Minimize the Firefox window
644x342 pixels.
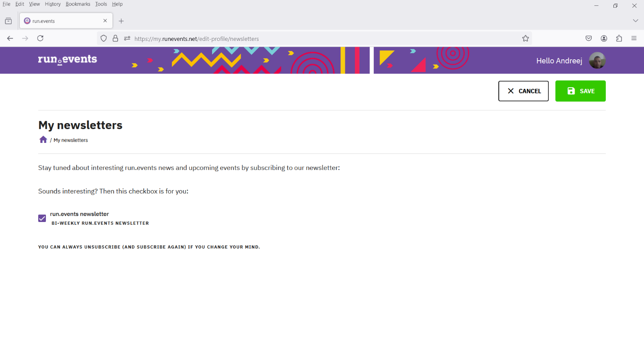[x=596, y=6]
